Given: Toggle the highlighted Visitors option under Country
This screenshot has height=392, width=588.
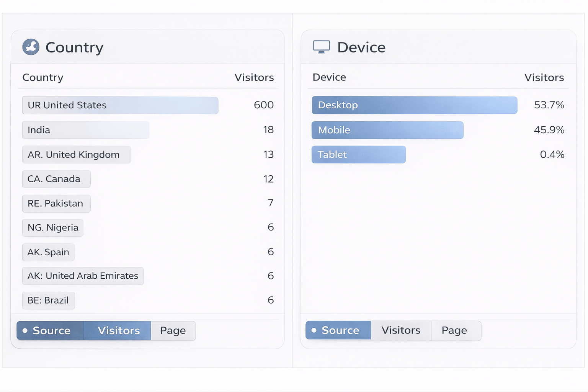Looking at the screenshot, I should pyautogui.click(x=117, y=330).
